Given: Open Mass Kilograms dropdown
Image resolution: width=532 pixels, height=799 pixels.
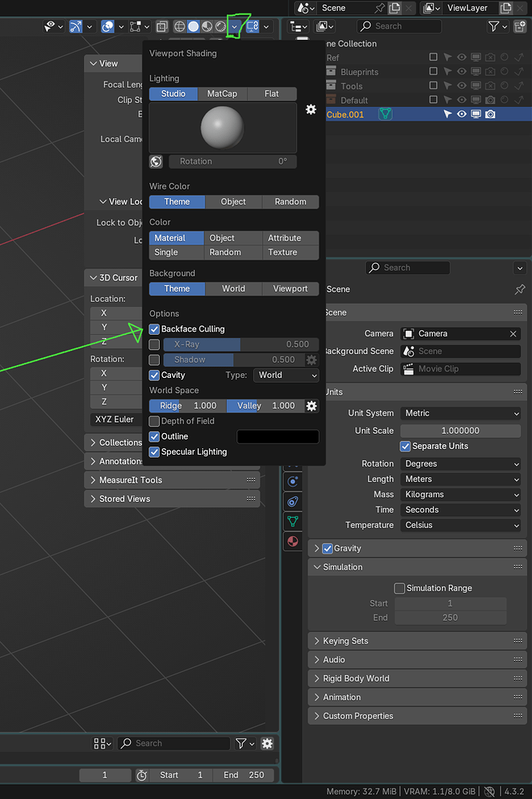Looking at the screenshot, I should (x=461, y=495).
